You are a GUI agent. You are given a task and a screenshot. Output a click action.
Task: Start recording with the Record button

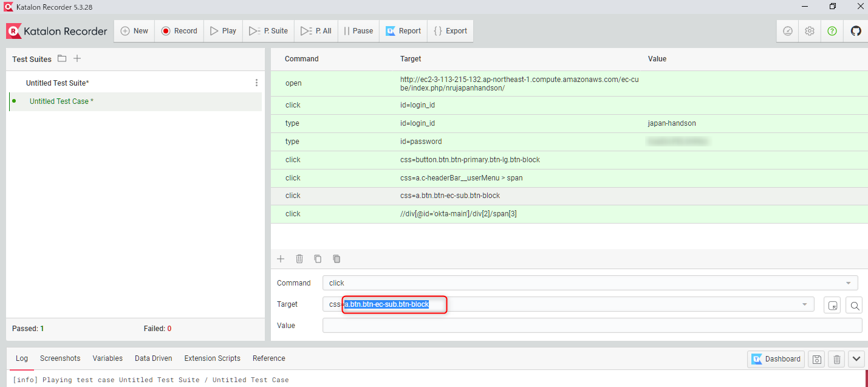pyautogui.click(x=179, y=31)
